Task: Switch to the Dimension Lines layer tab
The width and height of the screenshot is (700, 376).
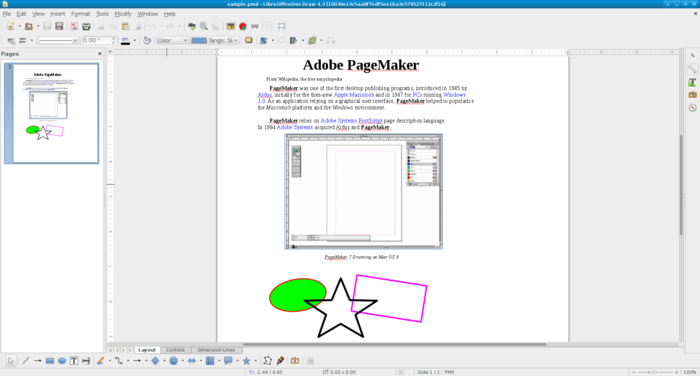Action: (x=216, y=350)
